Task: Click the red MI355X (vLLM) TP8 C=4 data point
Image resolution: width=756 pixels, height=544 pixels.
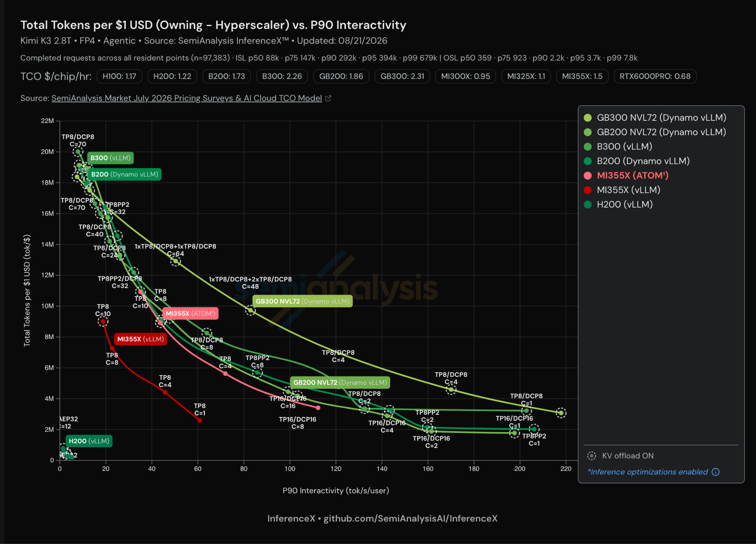Action: pyautogui.click(x=165, y=392)
